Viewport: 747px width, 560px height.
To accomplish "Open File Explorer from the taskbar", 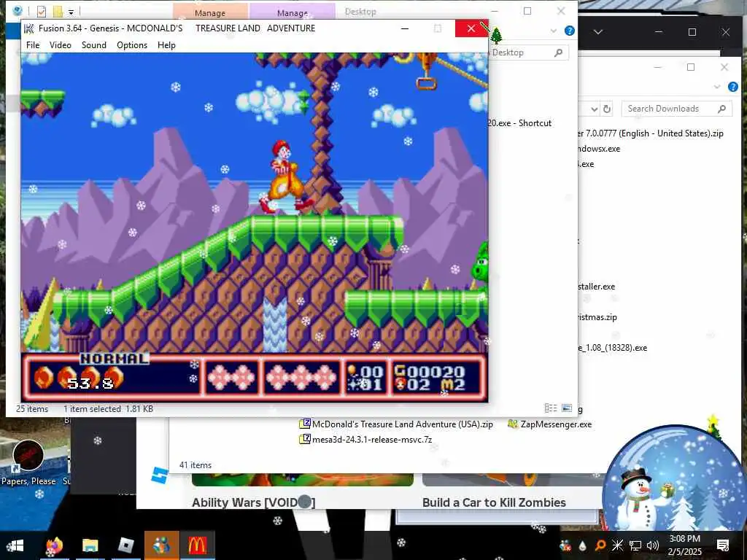I will pos(90,545).
